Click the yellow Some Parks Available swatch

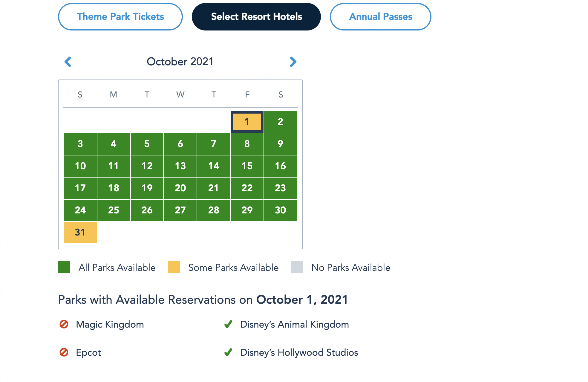coord(174,267)
